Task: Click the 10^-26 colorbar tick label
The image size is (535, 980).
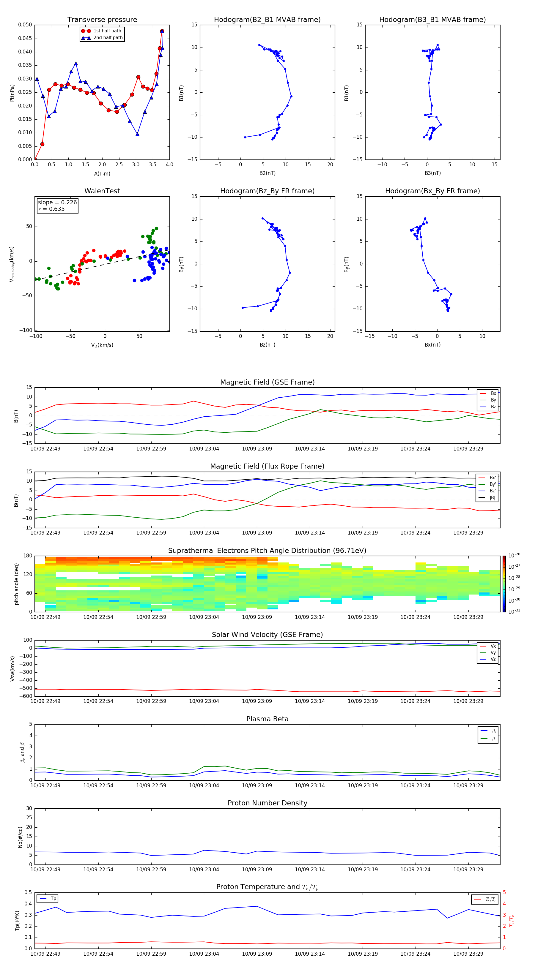Action: (x=514, y=555)
